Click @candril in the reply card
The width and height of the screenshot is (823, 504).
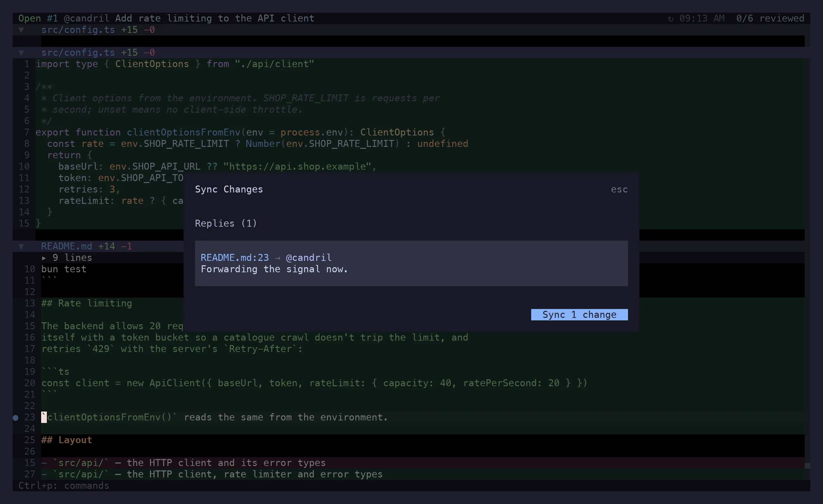[309, 258]
